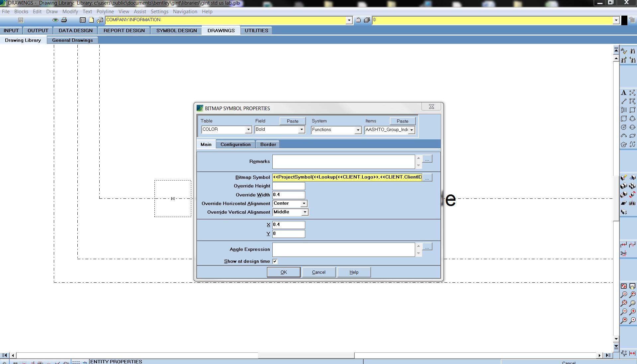The width and height of the screenshot is (637, 364).
Task: Click the Override Width input field
Action: tap(289, 195)
